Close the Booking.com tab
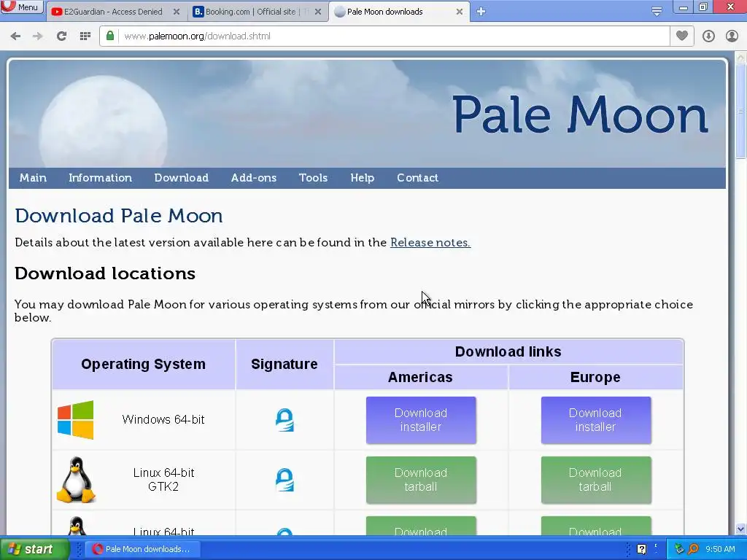This screenshot has height=560, width=747. pyautogui.click(x=318, y=12)
